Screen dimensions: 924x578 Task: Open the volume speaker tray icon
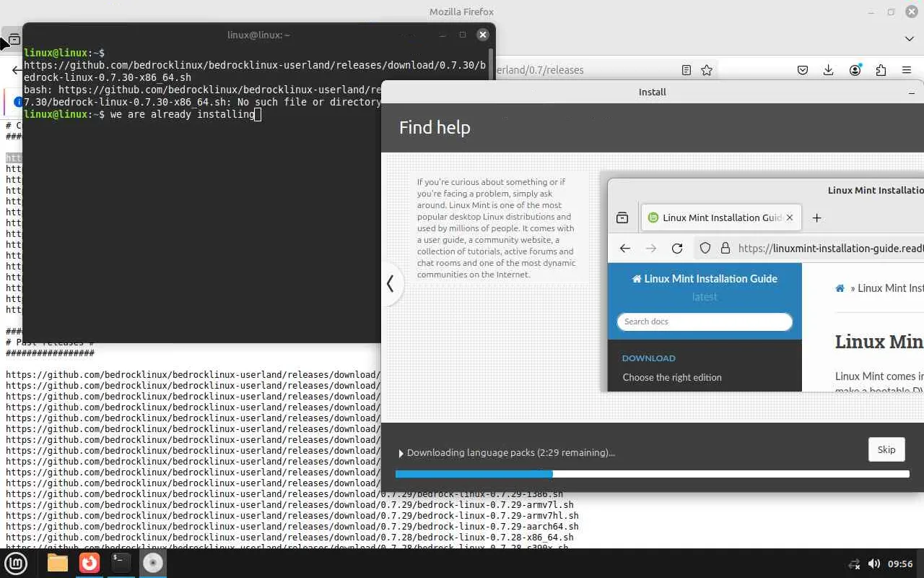pos(873,564)
